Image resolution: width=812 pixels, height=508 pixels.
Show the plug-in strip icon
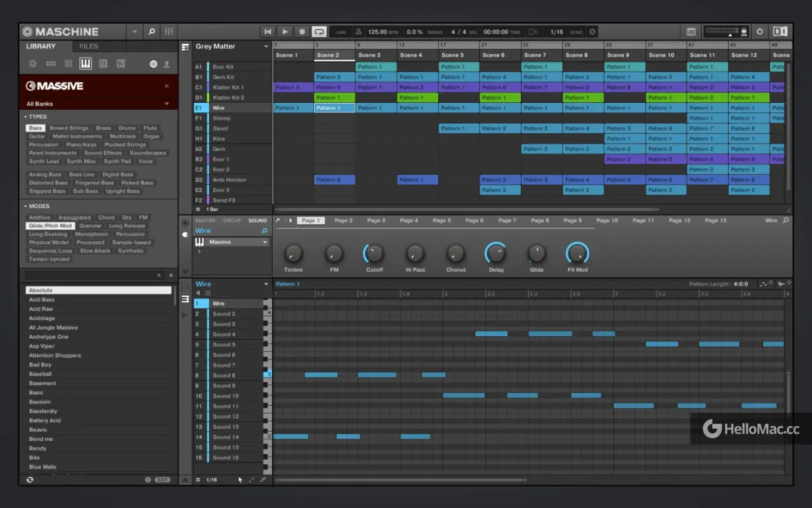tap(185, 234)
